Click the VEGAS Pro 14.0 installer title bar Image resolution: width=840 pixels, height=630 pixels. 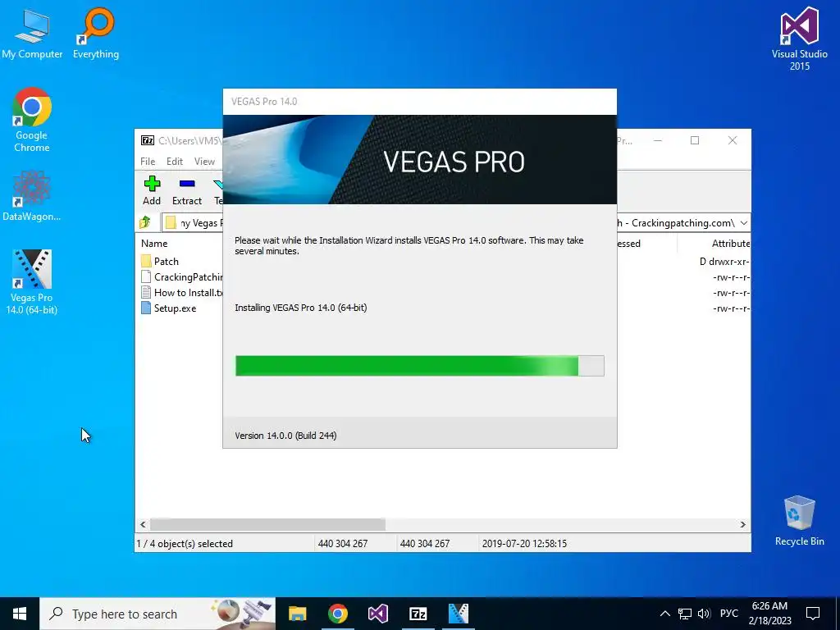(420, 102)
